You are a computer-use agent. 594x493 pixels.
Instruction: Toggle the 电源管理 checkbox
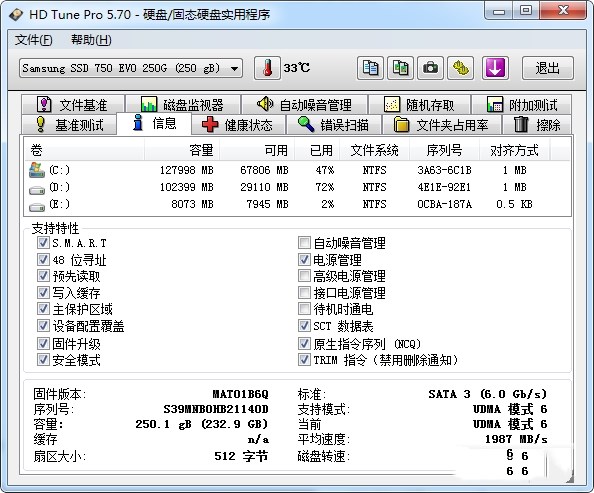pos(304,260)
